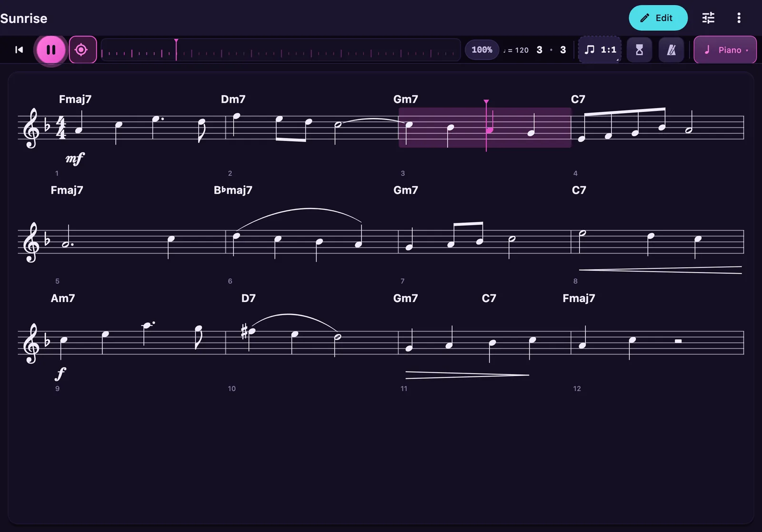Click the f forte dynamic marking

[x=60, y=374]
